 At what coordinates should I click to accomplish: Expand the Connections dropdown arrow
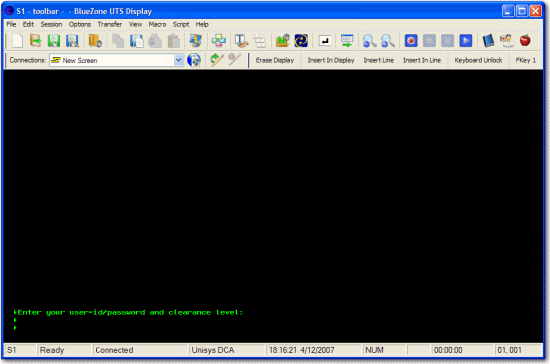(x=179, y=60)
